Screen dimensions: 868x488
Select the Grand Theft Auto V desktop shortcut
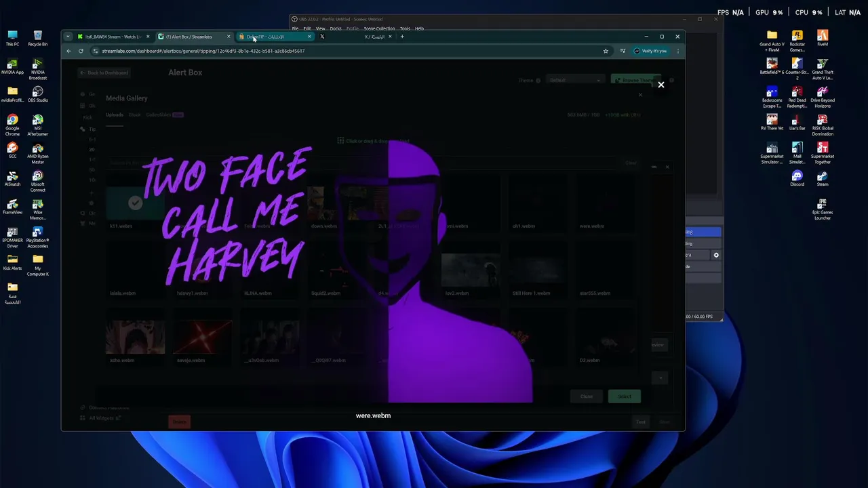[823, 69]
